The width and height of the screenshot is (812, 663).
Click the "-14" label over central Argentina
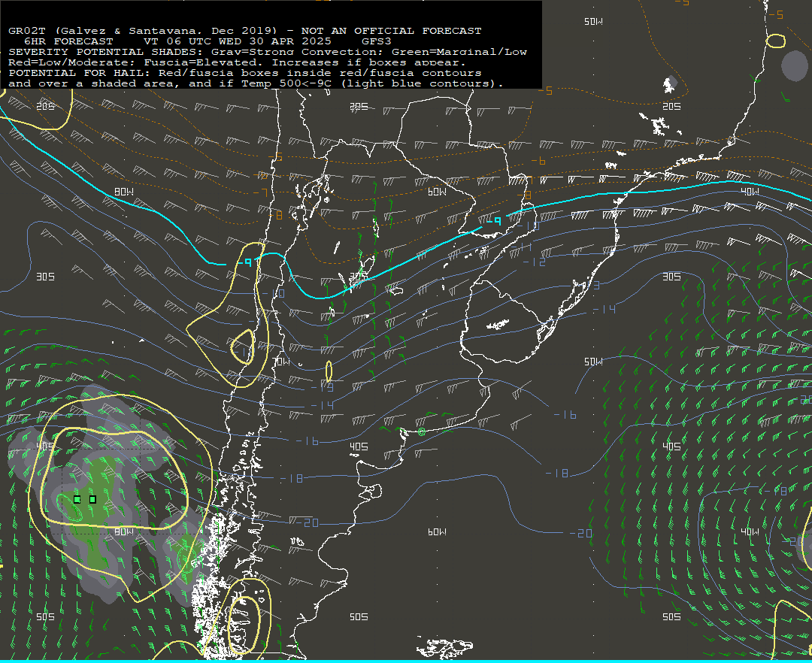(322, 405)
